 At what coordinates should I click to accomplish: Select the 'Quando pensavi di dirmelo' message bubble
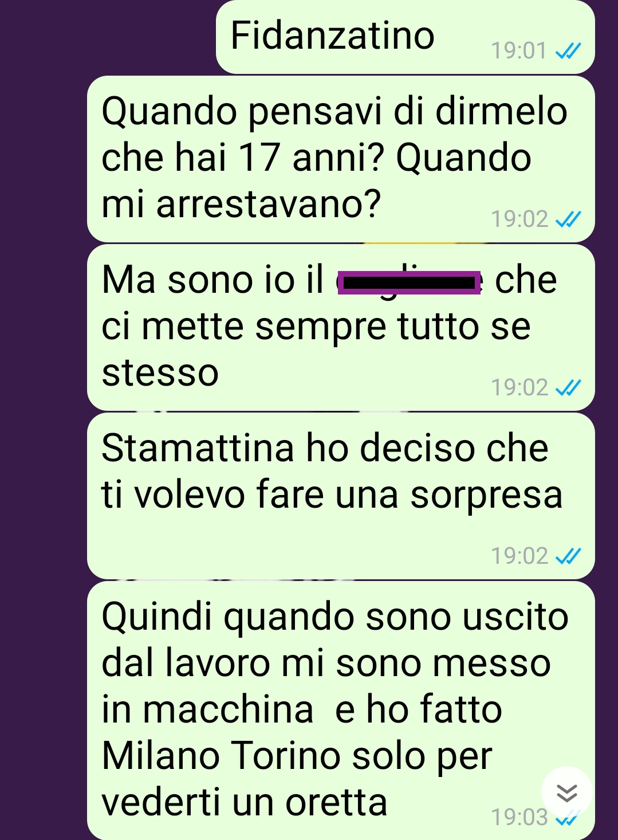(x=341, y=159)
